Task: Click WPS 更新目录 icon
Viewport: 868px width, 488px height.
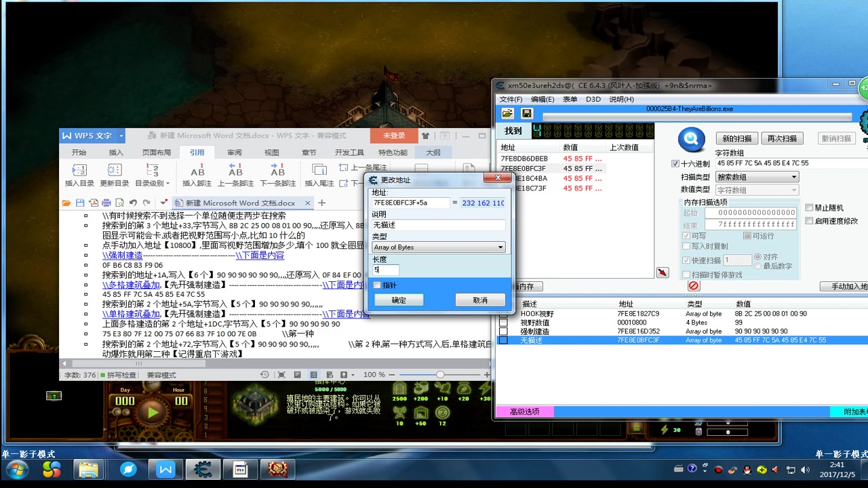Action: pyautogui.click(x=115, y=171)
